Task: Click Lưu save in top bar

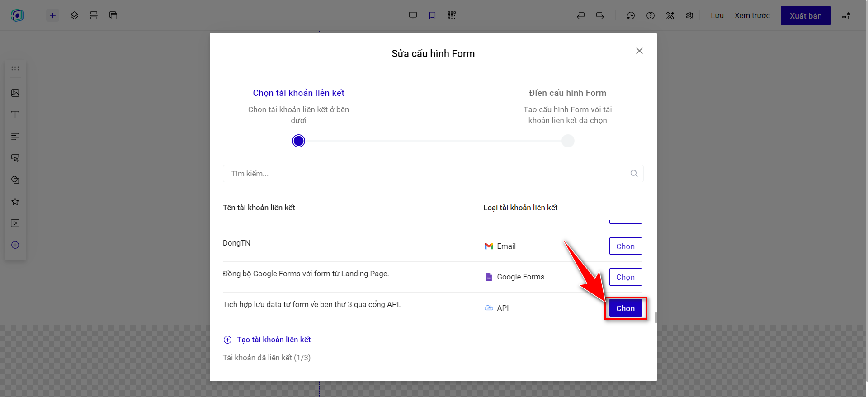Action: (x=717, y=15)
